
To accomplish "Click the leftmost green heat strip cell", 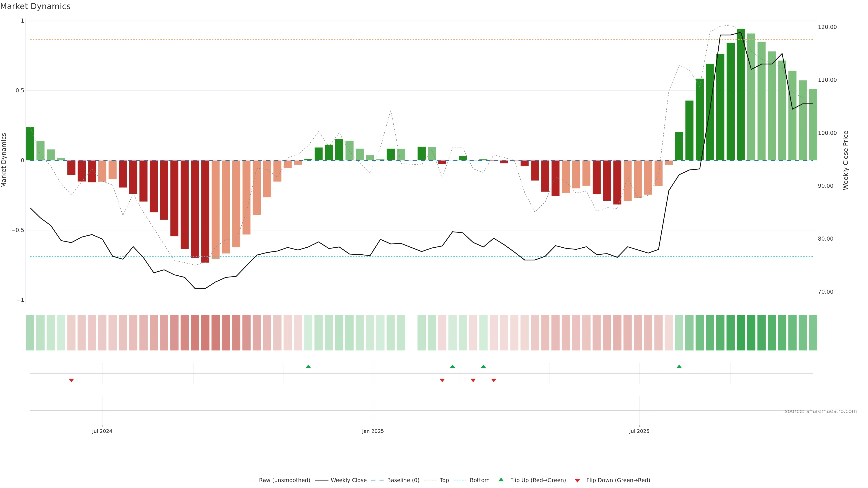I will click(x=30, y=332).
